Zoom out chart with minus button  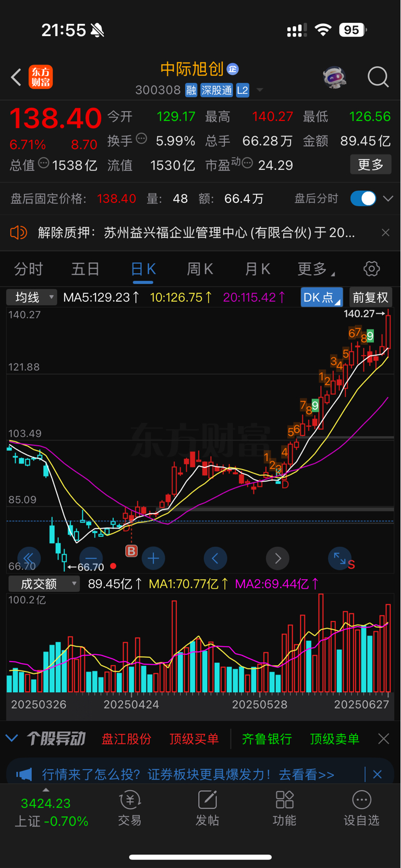[x=91, y=558]
